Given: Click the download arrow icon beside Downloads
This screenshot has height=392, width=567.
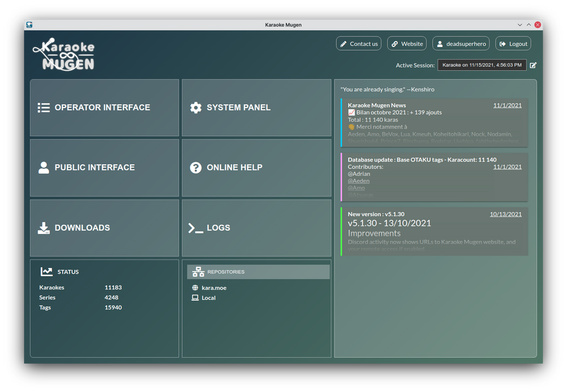Looking at the screenshot, I should click(x=44, y=228).
